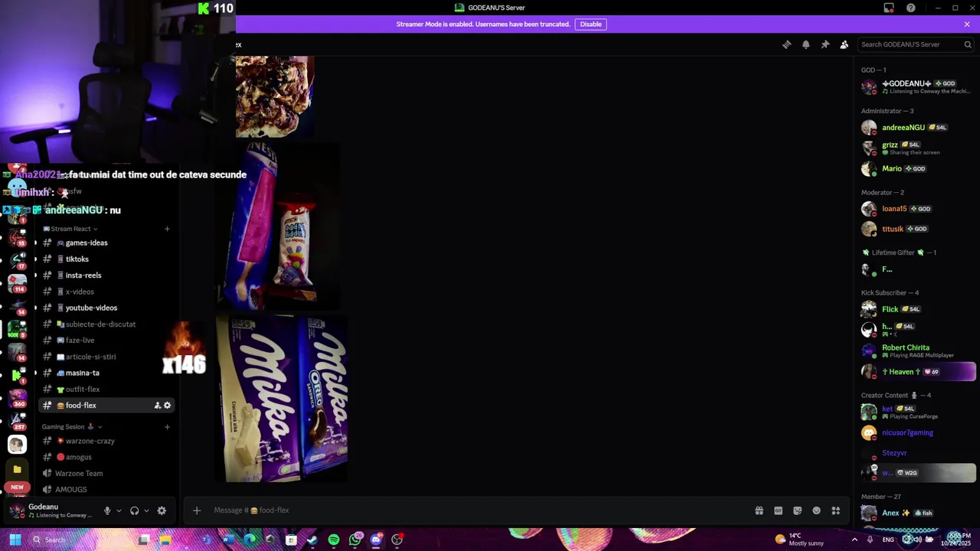The image size is (980, 551).
Task: Disable Streamer Mode with the Disable button
Action: (590, 24)
